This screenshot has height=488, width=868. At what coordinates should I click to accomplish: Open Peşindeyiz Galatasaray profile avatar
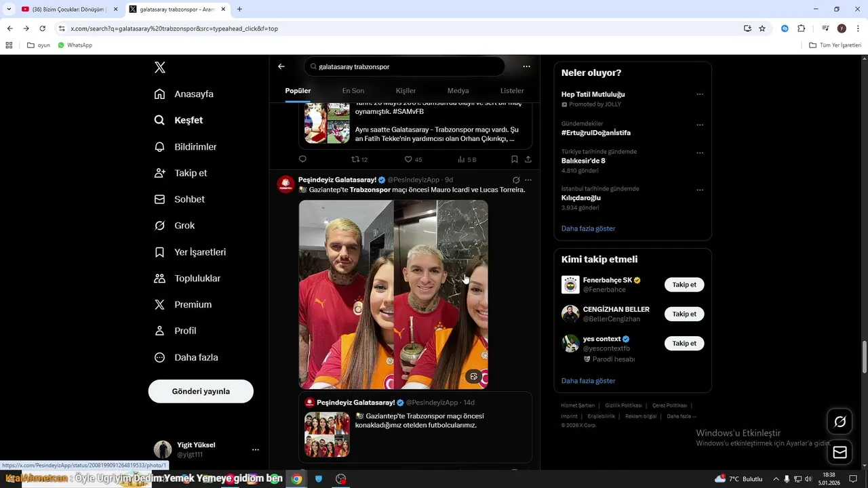[285, 184]
